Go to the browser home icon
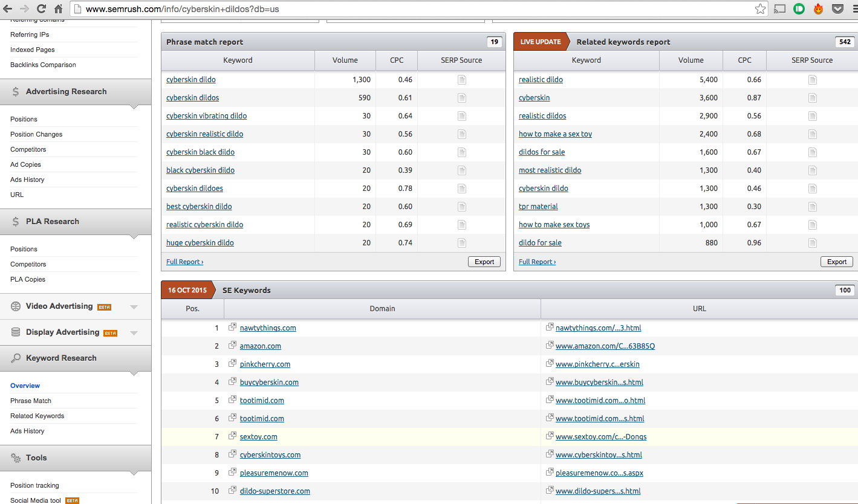The width and height of the screenshot is (858, 504). (58, 9)
